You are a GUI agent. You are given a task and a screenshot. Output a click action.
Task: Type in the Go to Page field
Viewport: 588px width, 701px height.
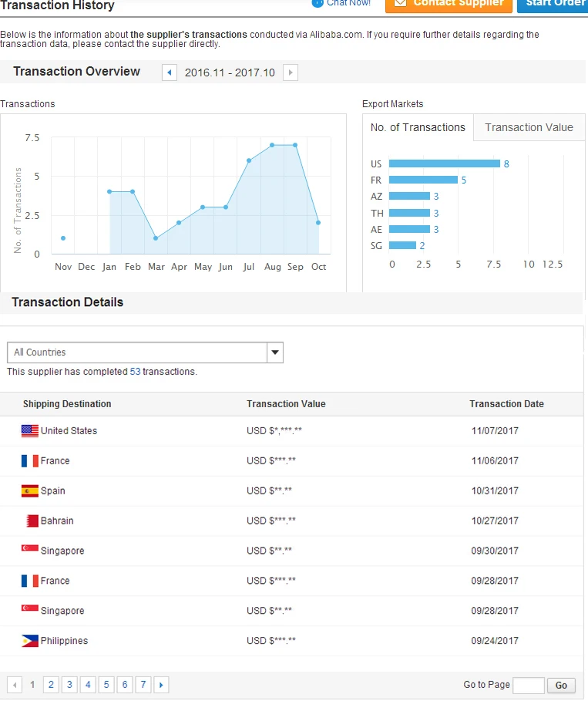[529, 686]
